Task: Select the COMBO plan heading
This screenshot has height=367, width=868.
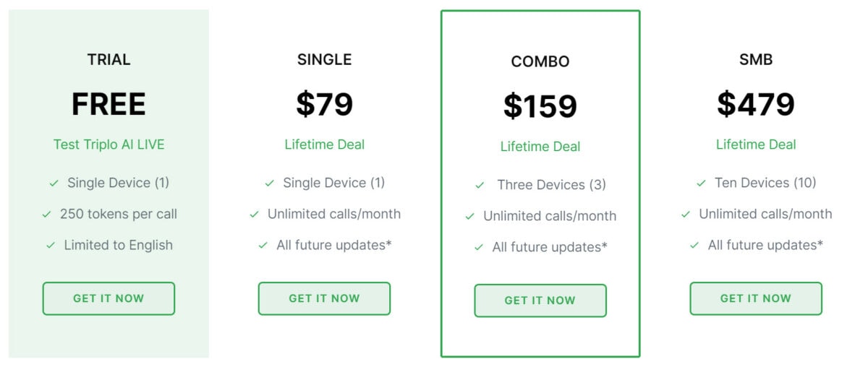Action: [540, 62]
